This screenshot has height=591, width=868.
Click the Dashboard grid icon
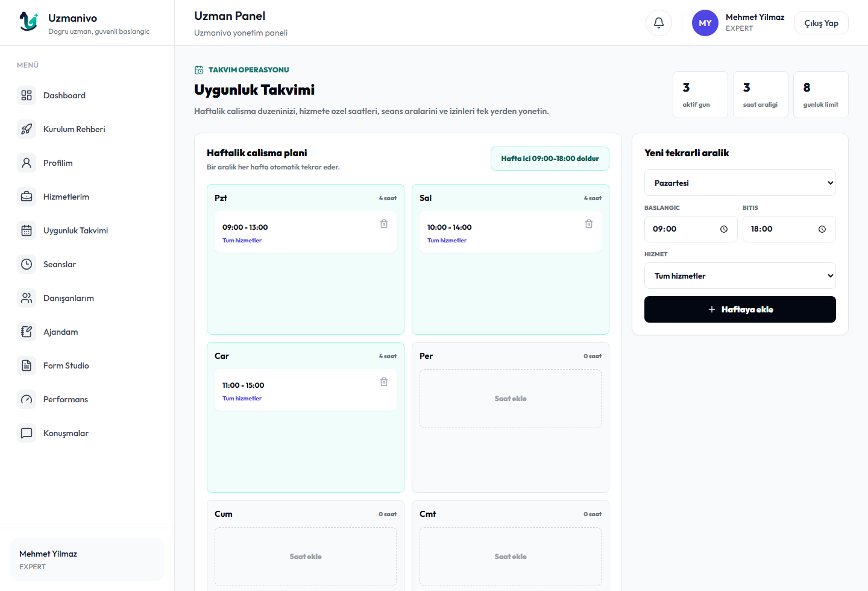(x=27, y=95)
